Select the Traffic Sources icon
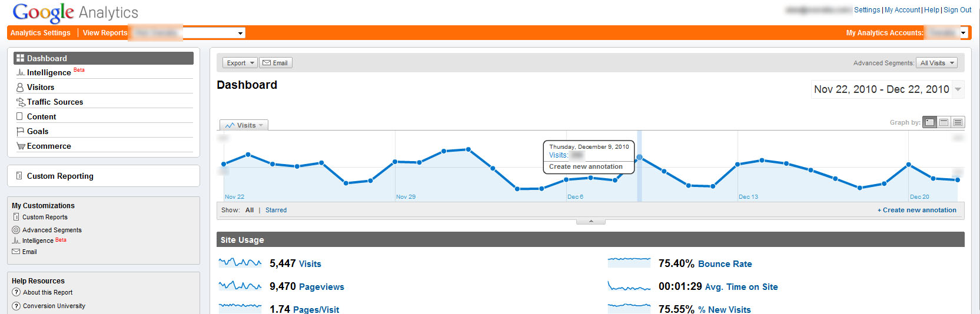The height and width of the screenshot is (314, 980). [x=21, y=102]
